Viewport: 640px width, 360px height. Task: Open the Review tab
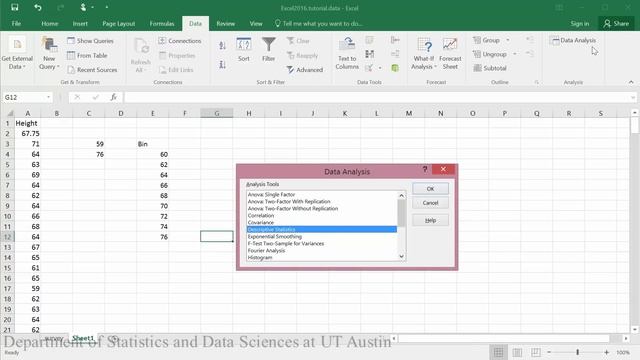225,24
